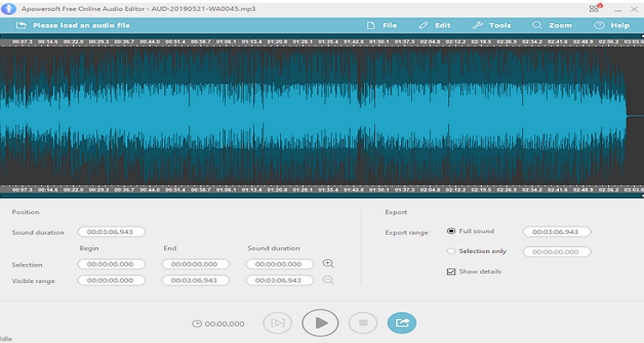Click the blue export share button
This screenshot has height=343, width=644.
click(x=402, y=323)
